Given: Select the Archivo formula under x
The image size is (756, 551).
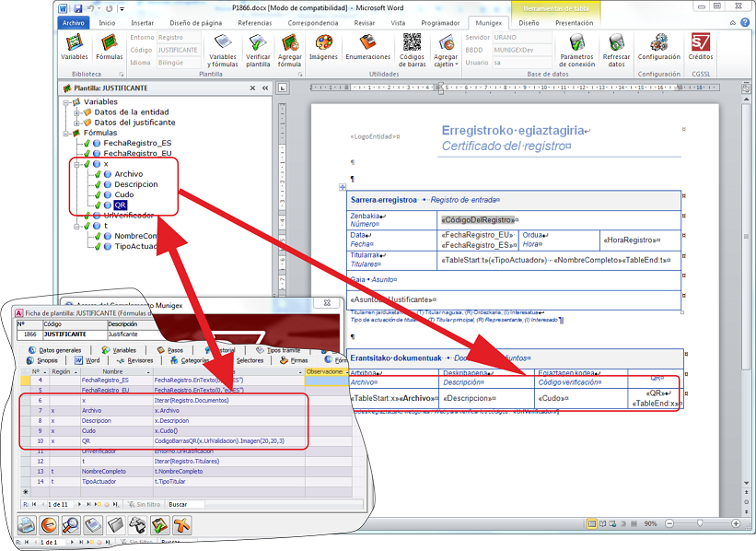Looking at the screenshot, I should pyautogui.click(x=129, y=174).
